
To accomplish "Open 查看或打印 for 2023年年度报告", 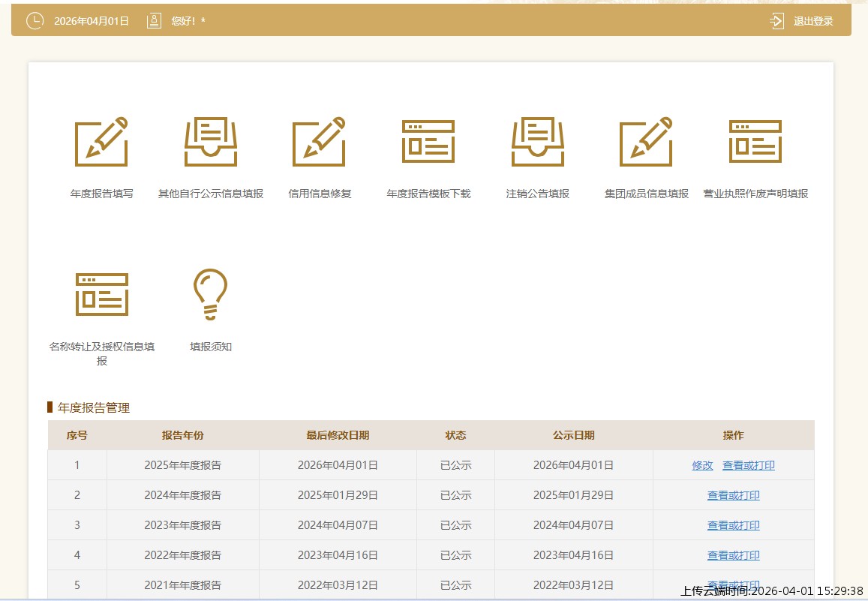I will [x=733, y=525].
